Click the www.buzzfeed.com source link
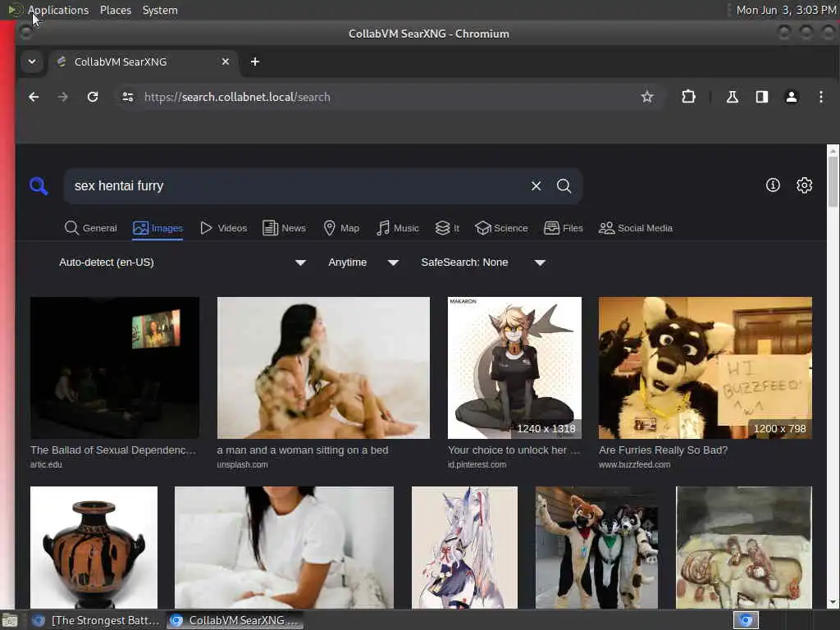This screenshot has height=630, width=840. [x=634, y=464]
